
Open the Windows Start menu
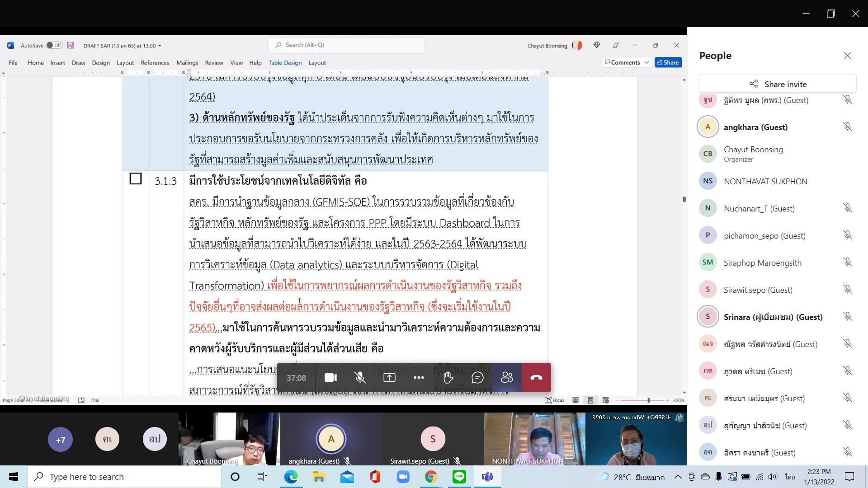tap(14, 477)
